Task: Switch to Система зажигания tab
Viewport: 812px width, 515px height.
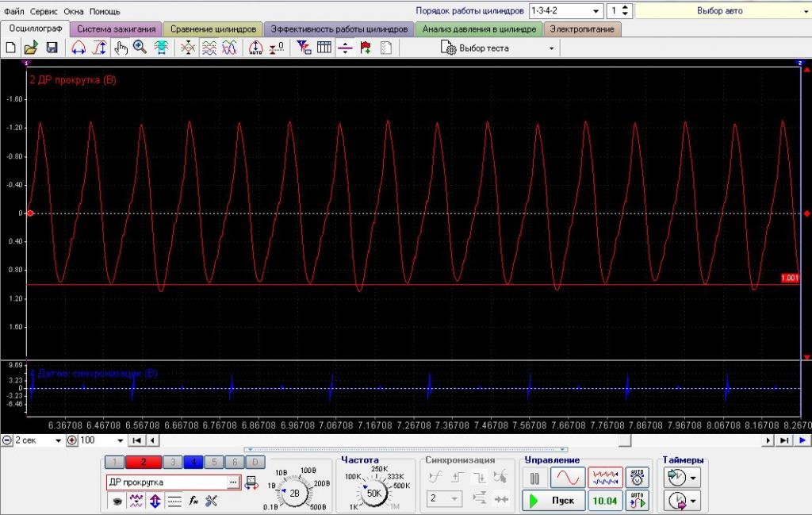Action: 116,29
